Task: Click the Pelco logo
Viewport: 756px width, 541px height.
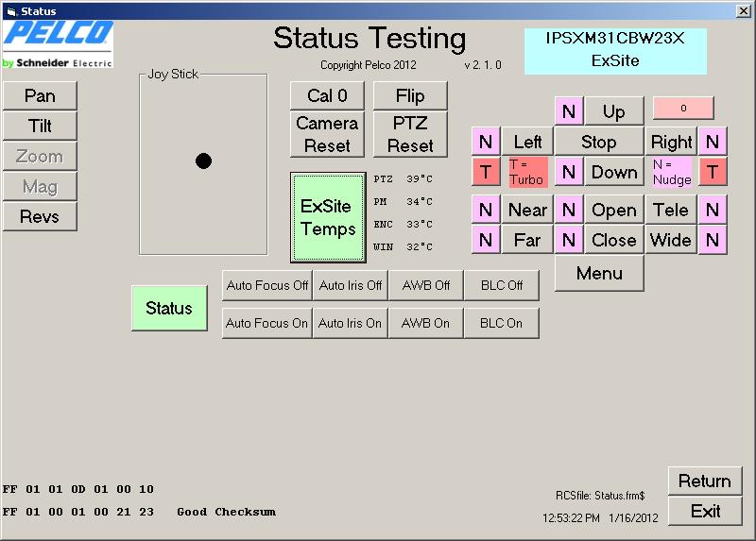Action: pyautogui.click(x=58, y=43)
